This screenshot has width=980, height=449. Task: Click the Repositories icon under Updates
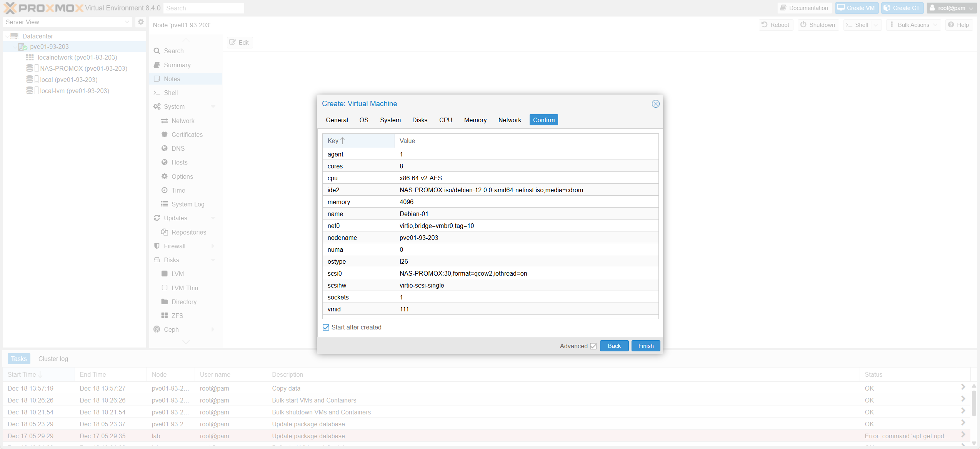(165, 232)
